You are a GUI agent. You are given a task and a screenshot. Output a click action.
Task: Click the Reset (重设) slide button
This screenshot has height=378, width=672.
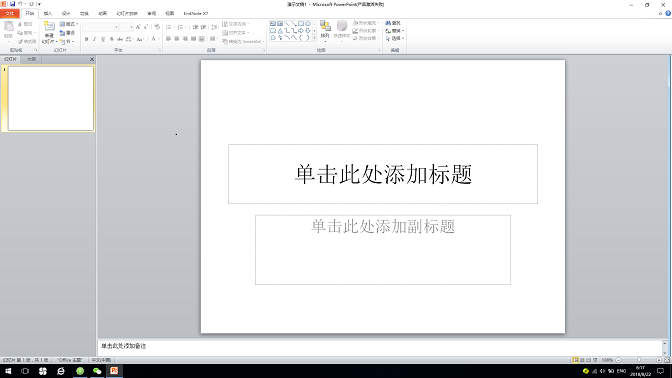pyautogui.click(x=67, y=33)
